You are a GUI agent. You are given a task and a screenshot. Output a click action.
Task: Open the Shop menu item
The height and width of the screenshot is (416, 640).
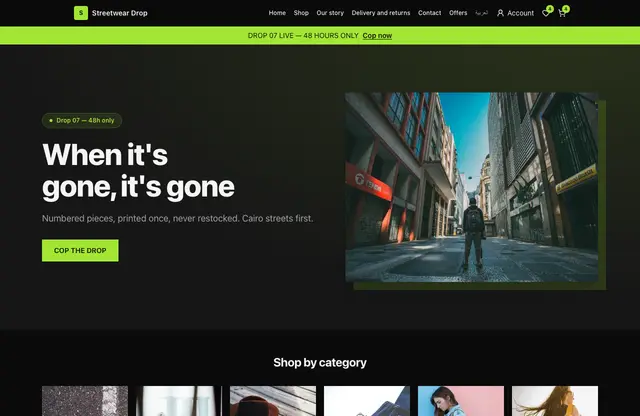[301, 13]
